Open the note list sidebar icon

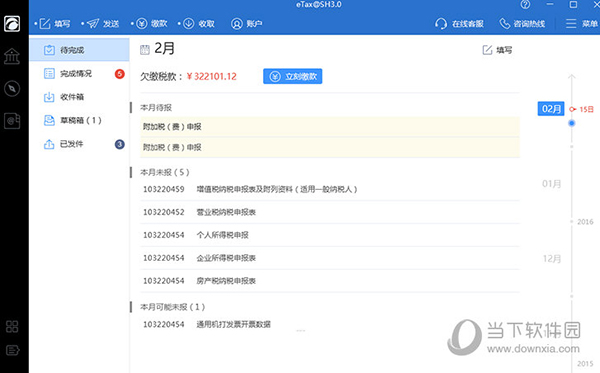pyautogui.click(x=13, y=350)
